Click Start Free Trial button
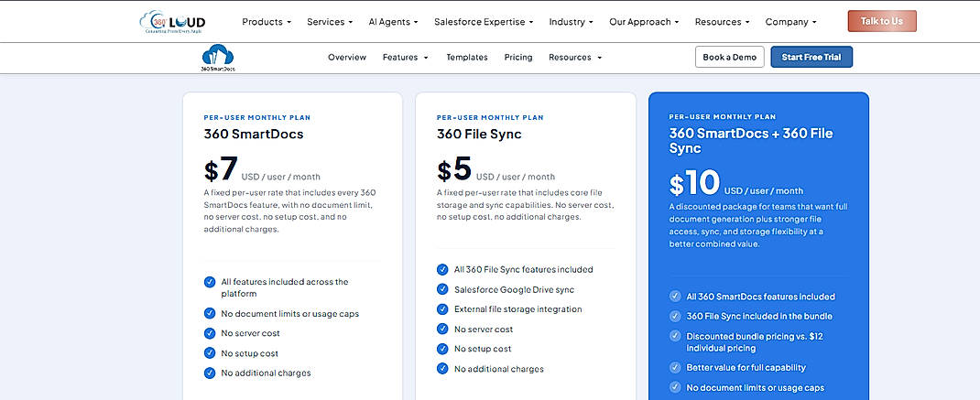The height and width of the screenshot is (400, 980). coord(811,57)
